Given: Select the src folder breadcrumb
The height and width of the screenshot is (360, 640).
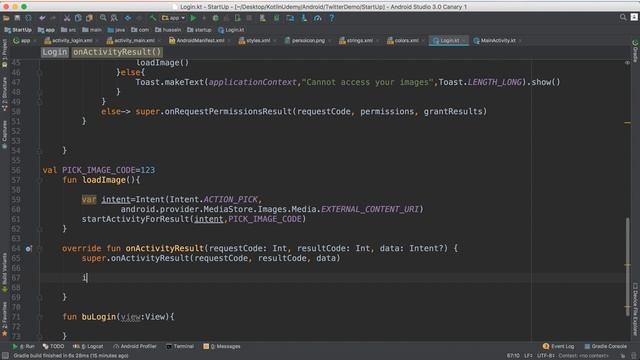Looking at the screenshot, I should [x=68, y=30].
